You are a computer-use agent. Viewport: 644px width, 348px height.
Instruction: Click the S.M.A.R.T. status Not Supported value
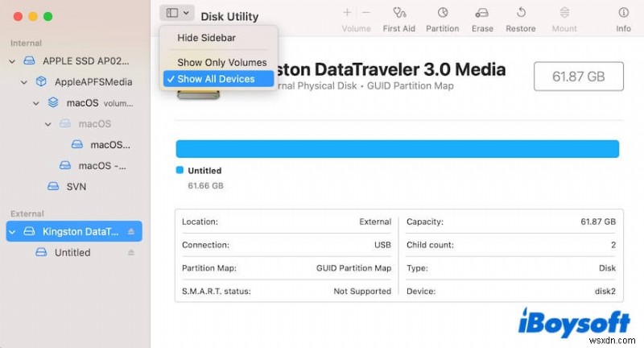pos(362,292)
